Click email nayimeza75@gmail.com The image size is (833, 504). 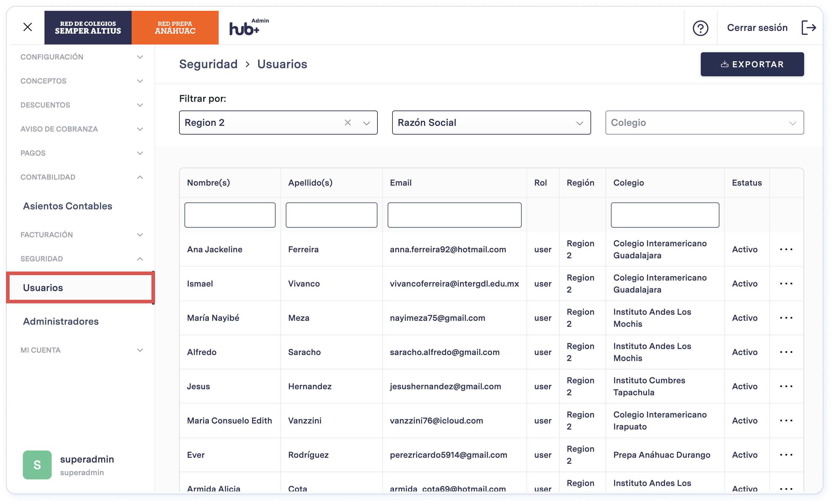coord(438,317)
